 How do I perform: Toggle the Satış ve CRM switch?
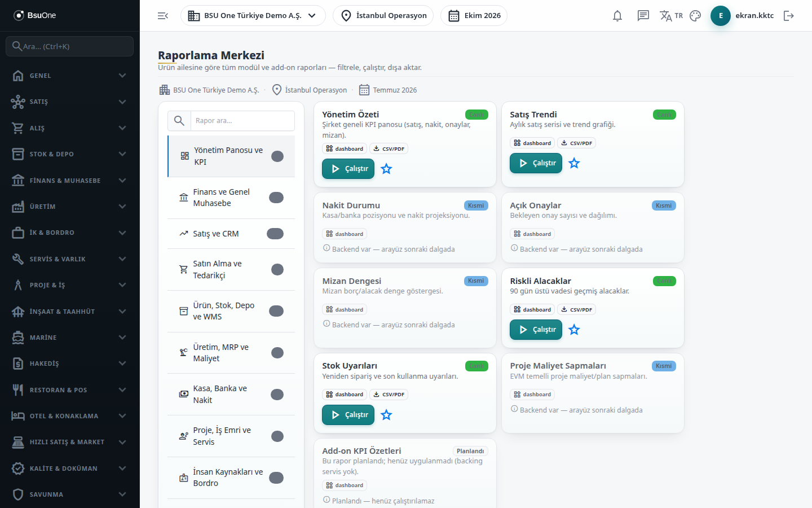[x=275, y=234]
